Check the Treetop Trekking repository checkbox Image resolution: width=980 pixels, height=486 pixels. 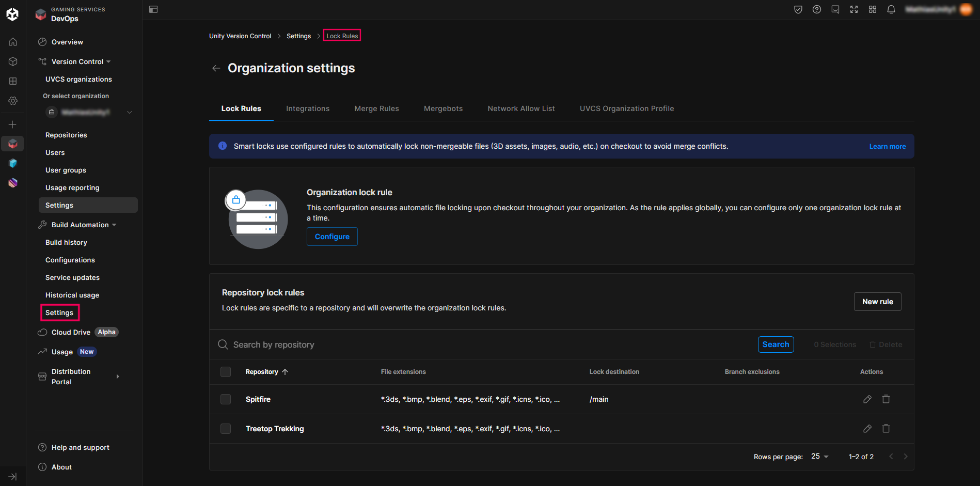pyautogui.click(x=226, y=429)
